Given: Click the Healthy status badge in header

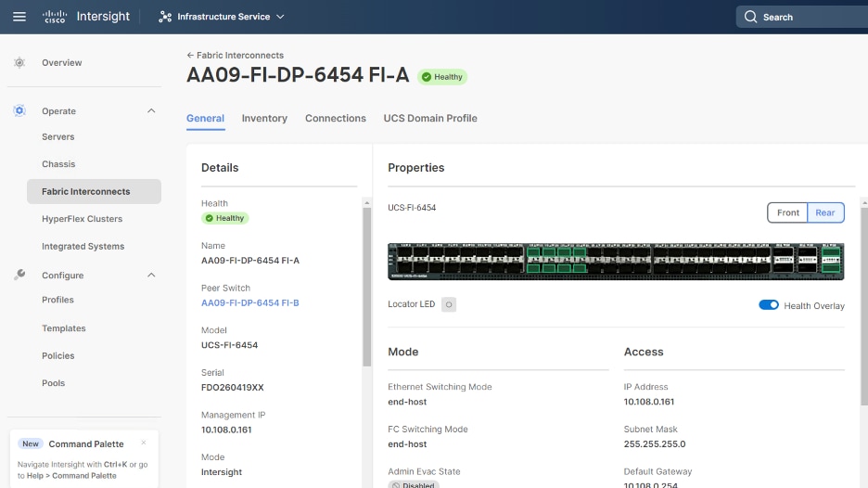Looking at the screenshot, I should [x=442, y=77].
